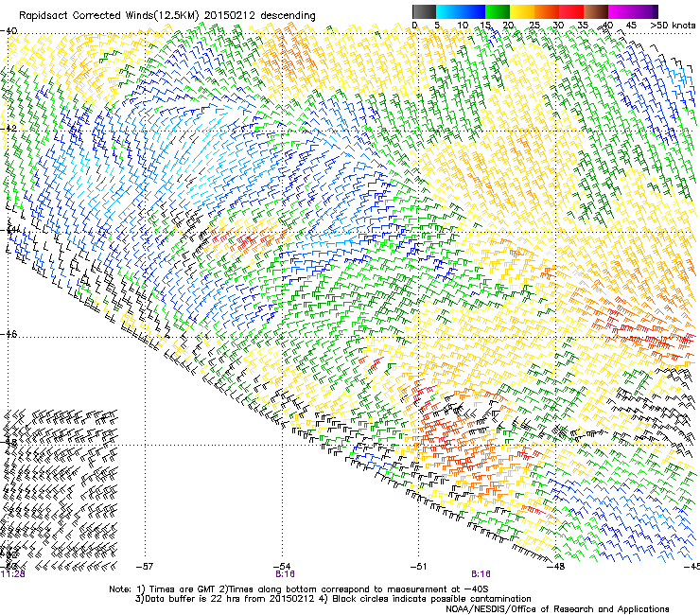Viewport: 700px width, 615px height.
Task: Click the time label under longitude -54
Action: [x=285, y=574]
